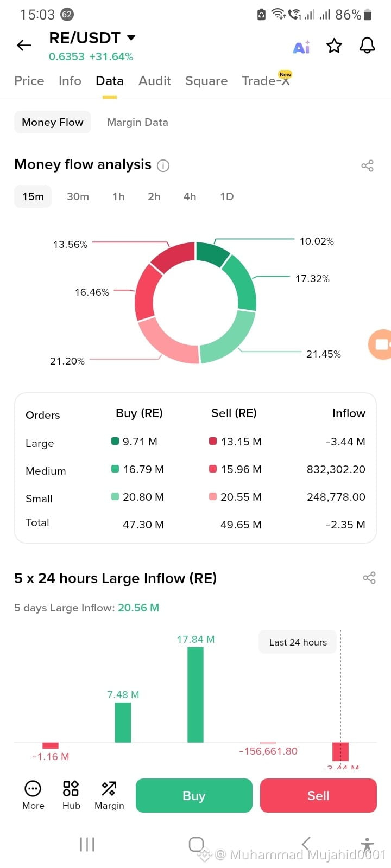Tap 5 days Large Inflow 20.56 M value

pos(138,608)
